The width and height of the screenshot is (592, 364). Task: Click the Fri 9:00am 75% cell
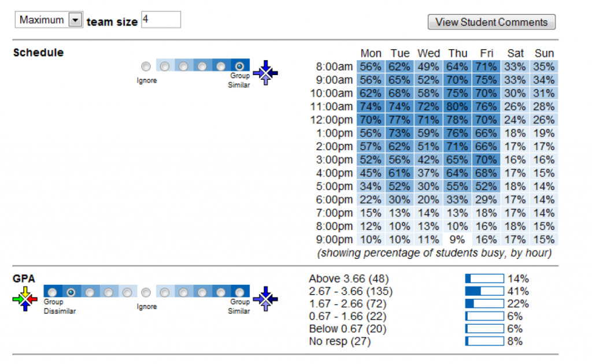click(486, 80)
